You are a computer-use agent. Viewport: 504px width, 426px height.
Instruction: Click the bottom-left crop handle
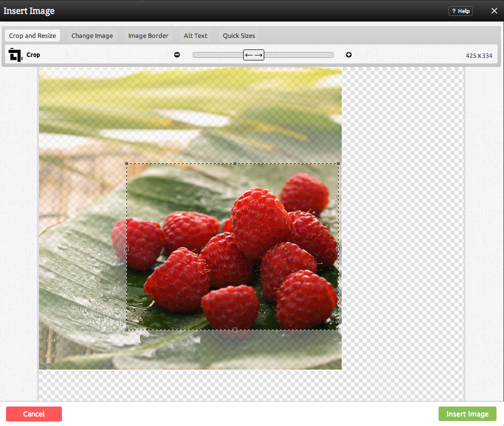(x=127, y=330)
